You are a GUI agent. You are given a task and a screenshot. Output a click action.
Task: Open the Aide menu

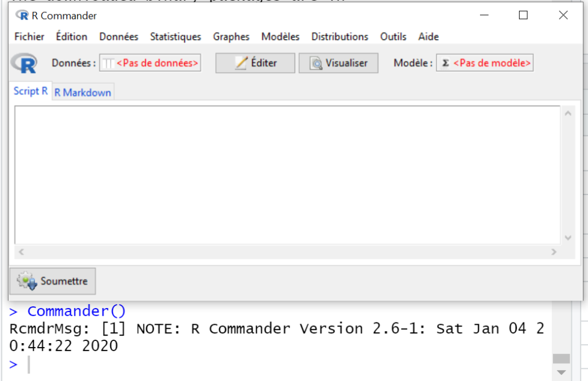[428, 36]
